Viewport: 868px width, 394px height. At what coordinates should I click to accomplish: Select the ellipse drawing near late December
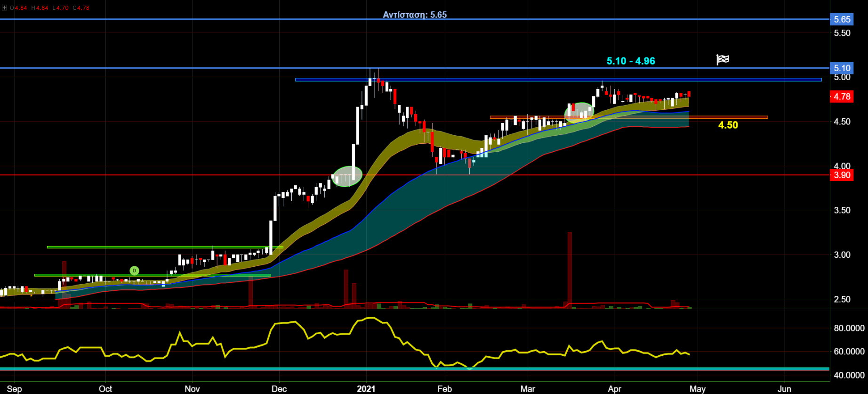coord(347,176)
